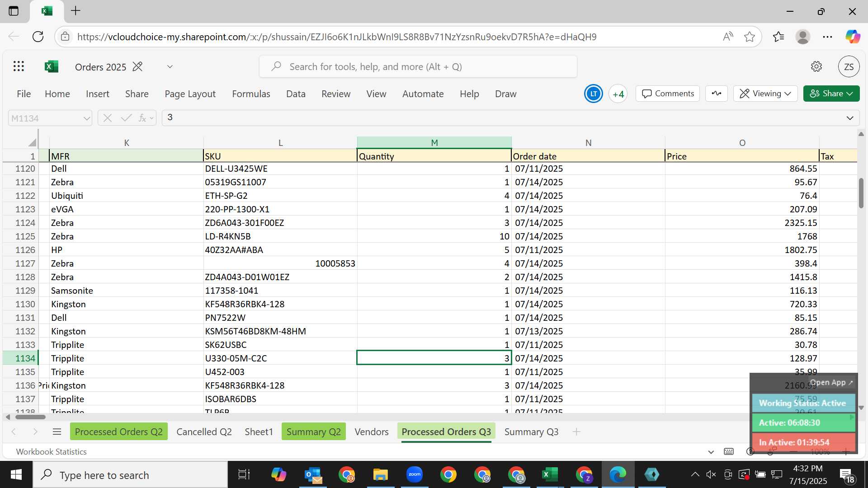868x488 pixels.
Task: Open browser settings and more menu
Action: pyautogui.click(x=827, y=37)
